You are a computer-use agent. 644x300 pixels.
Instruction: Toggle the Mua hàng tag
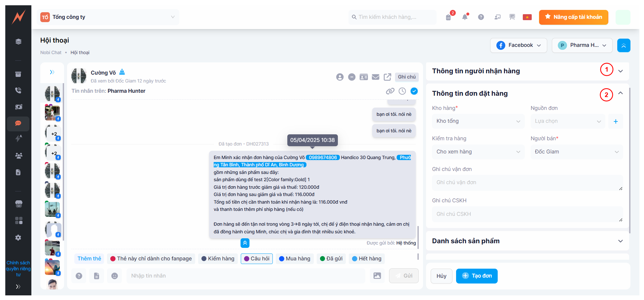pos(295,259)
